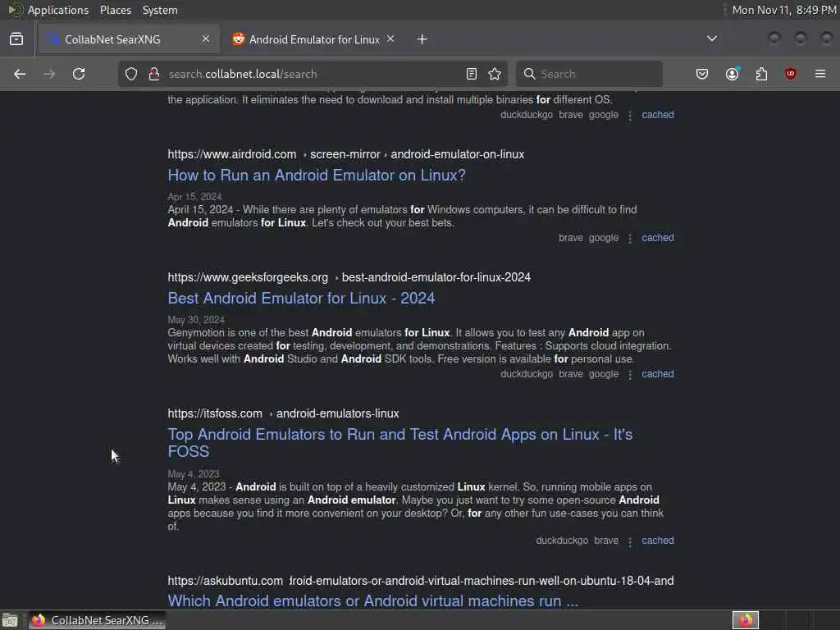The image size is (840, 630).
Task: Open the Places menu
Action: click(115, 10)
